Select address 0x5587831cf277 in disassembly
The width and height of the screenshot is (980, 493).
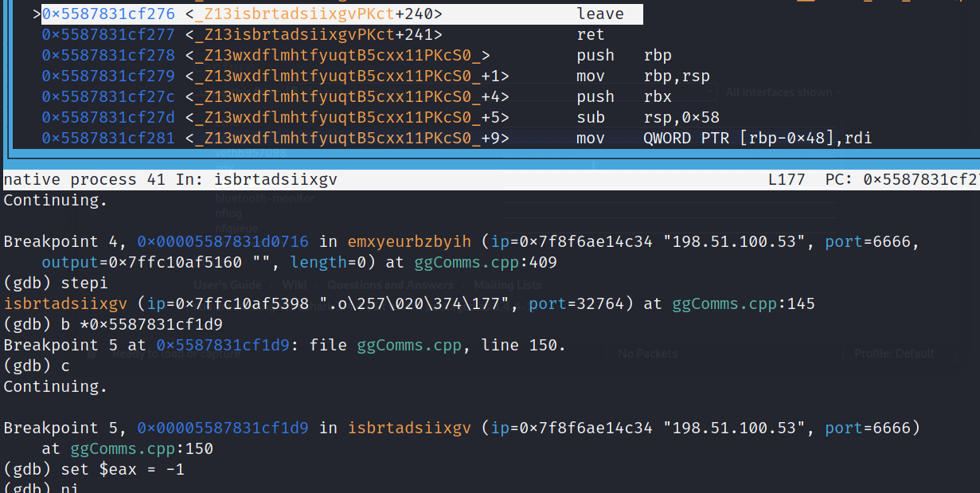(x=109, y=34)
